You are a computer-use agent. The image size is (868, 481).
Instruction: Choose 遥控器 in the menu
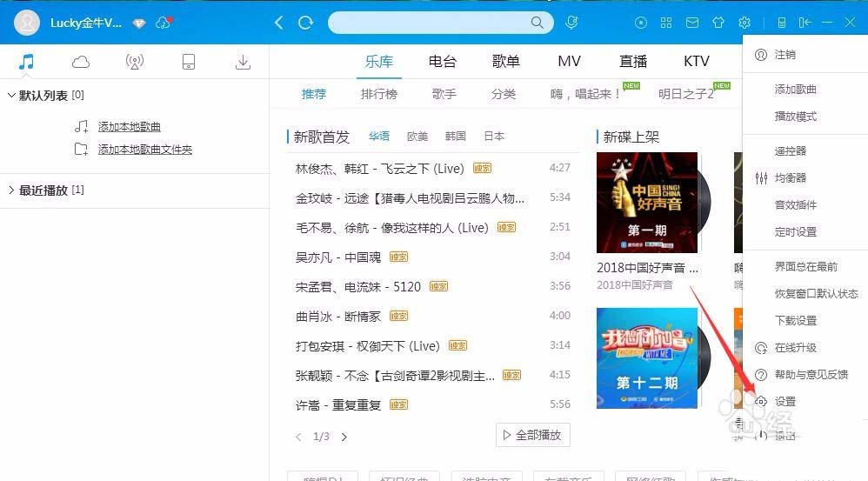791,151
